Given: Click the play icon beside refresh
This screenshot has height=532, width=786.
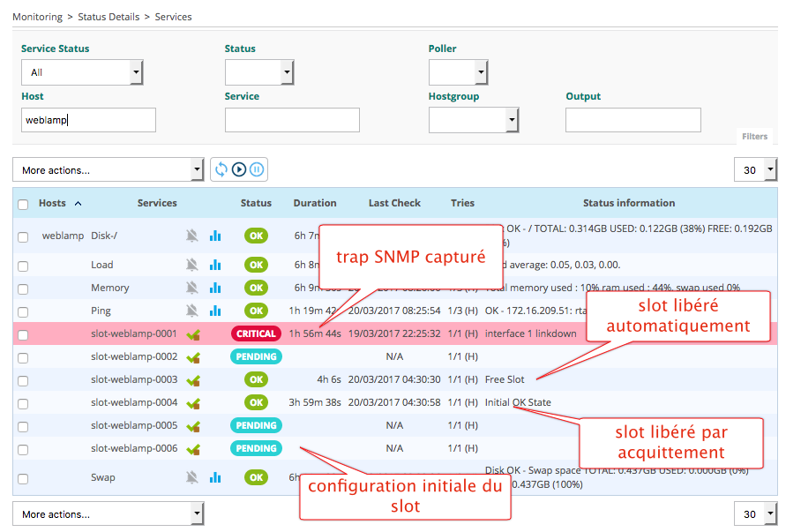Looking at the screenshot, I should point(239,169).
